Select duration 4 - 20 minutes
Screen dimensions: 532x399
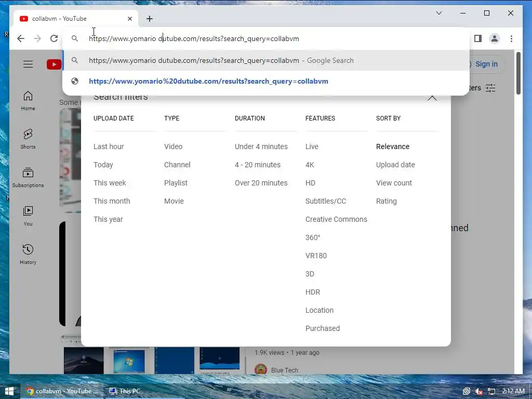click(x=258, y=165)
